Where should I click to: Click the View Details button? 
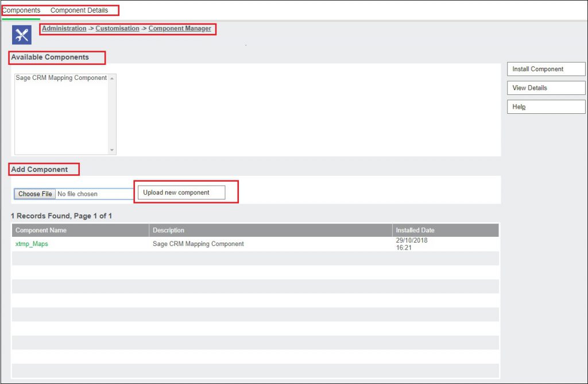pos(545,87)
